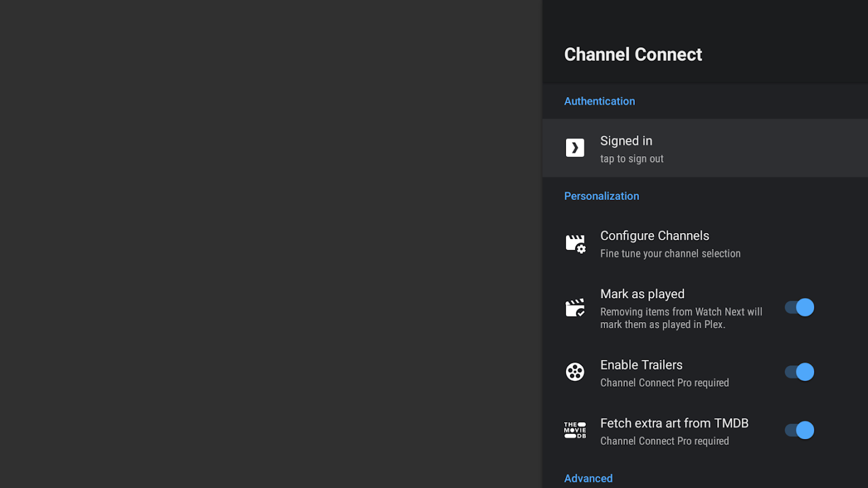Image resolution: width=868 pixels, height=488 pixels.
Task: Click the Configure Channels clapperboard gear icon
Action: (x=575, y=244)
